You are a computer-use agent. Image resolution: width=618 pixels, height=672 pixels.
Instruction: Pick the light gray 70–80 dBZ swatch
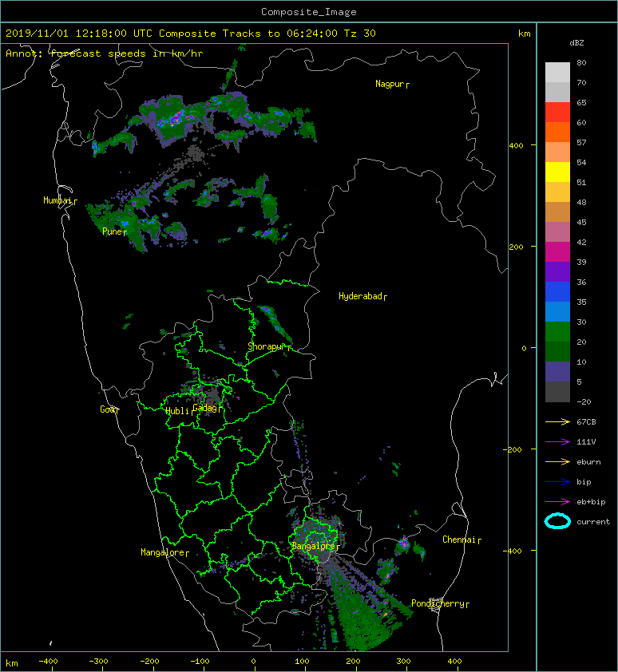click(x=557, y=72)
